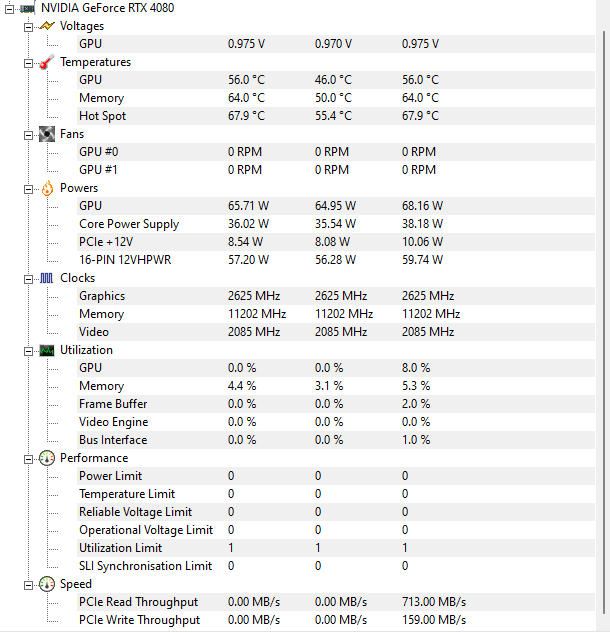The width and height of the screenshot is (610, 632).
Task: Select the PCIe Read Throughput row
Action: click(x=138, y=602)
